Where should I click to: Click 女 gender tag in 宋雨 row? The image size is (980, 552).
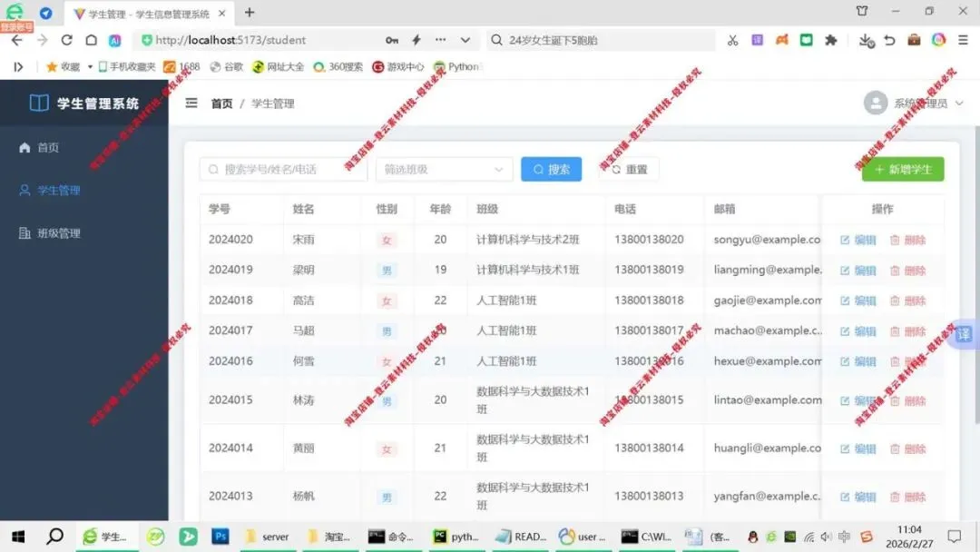pyautogui.click(x=387, y=240)
